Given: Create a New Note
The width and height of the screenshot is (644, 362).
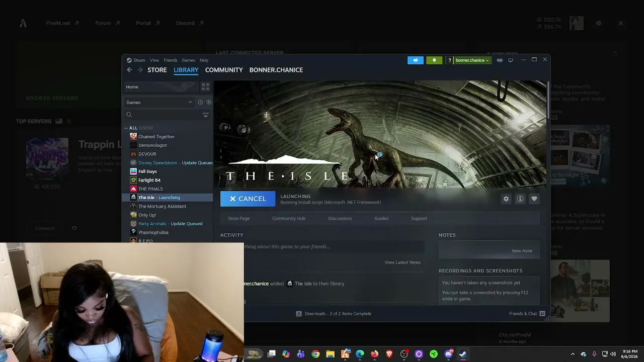Looking at the screenshot, I should [522, 251].
